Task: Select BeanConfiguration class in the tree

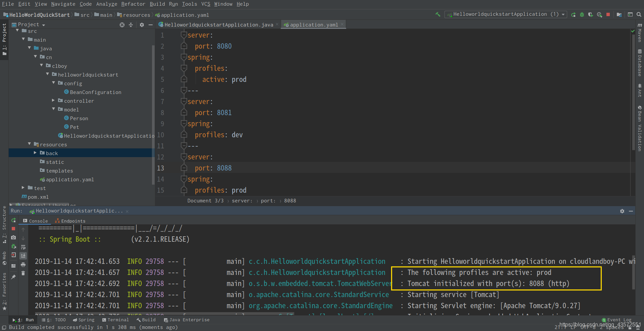Action: [96, 92]
